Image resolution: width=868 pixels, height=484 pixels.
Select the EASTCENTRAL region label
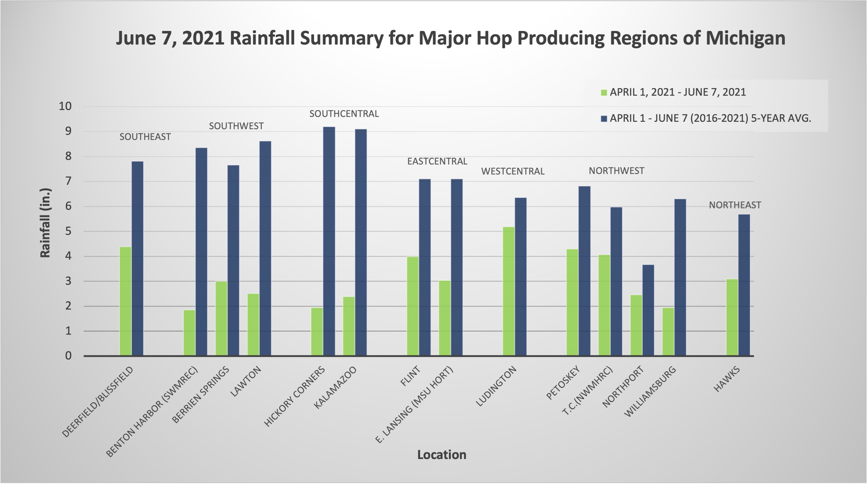tap(437, 161)
